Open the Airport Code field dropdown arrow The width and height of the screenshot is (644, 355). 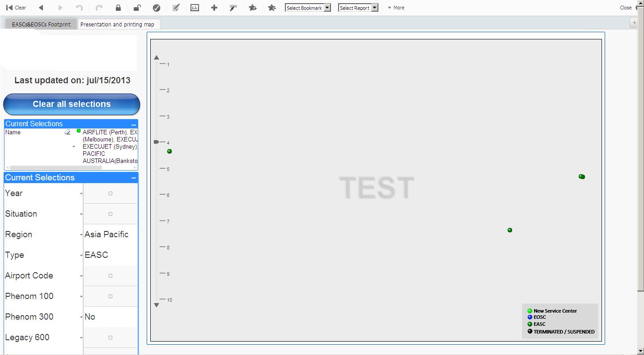click(x=81, y=276)
